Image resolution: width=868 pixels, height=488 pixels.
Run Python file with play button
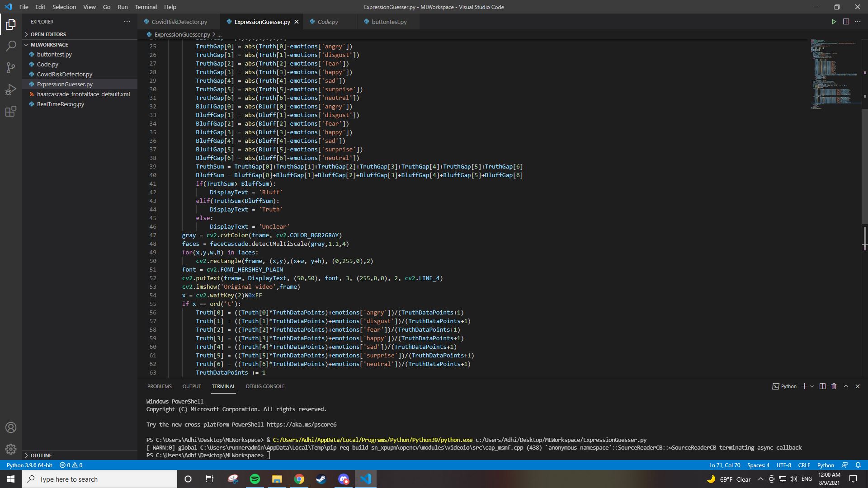[x=834, y=22]
